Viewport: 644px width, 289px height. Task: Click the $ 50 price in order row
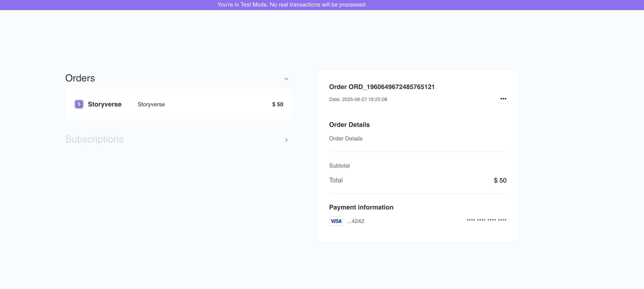(277, 104)
